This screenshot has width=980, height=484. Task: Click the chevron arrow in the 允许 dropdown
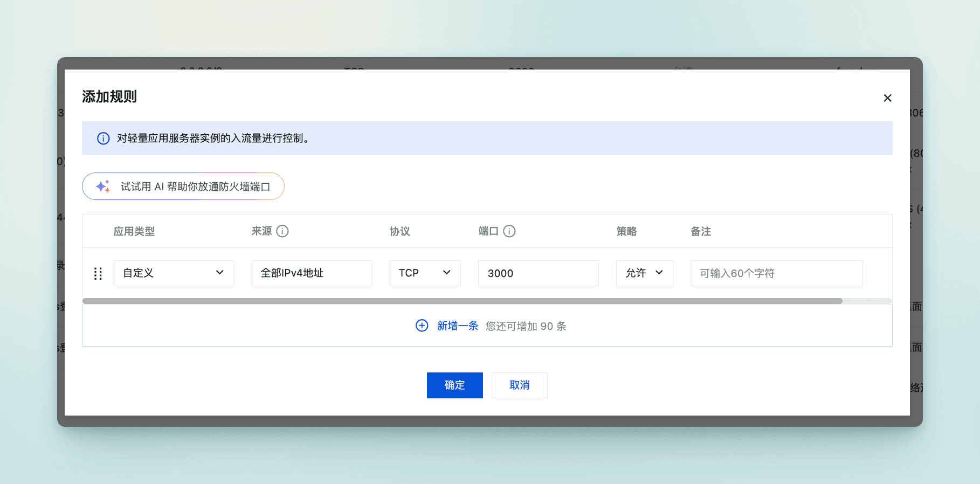pos(659,273)
